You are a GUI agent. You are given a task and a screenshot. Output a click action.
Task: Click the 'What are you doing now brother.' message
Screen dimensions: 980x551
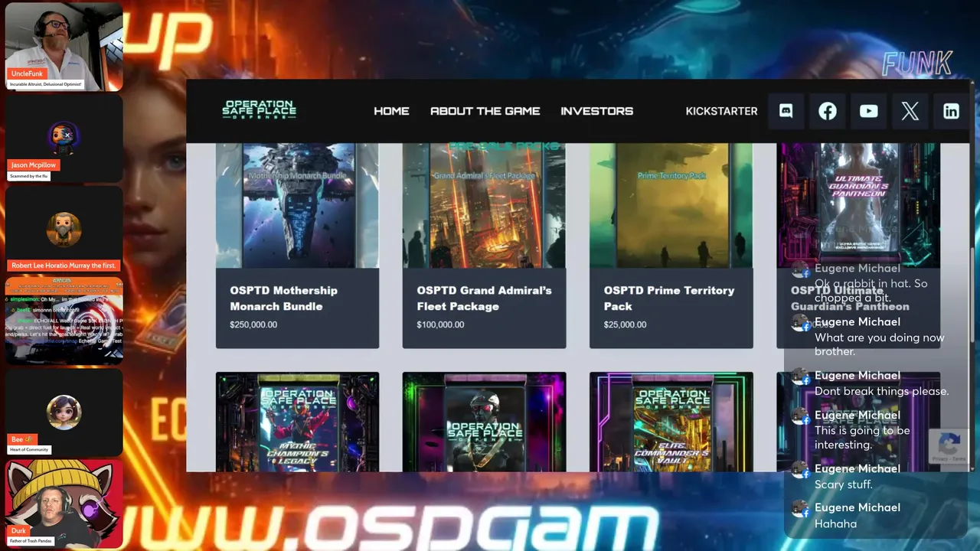pos(879,344)
